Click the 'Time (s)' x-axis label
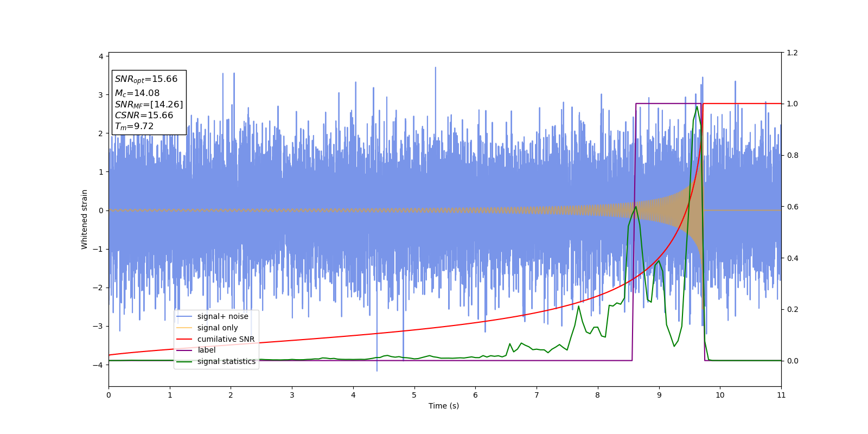The width and height of the screenshot is (868, 434). click(444, 406)
